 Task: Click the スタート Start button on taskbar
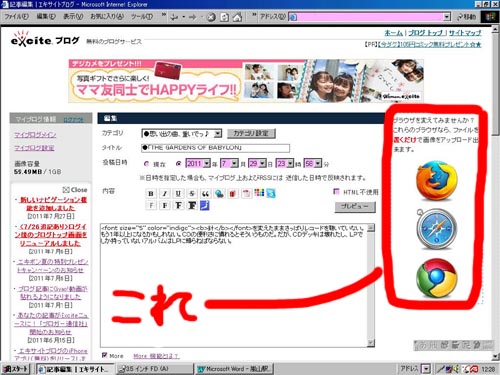pyautogui.click(x=15, y=369)
